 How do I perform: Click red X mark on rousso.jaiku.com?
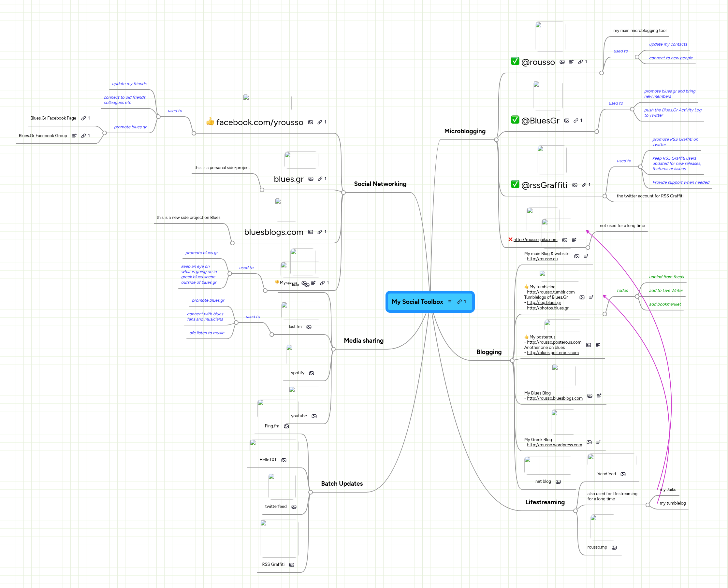coord(510,239)
